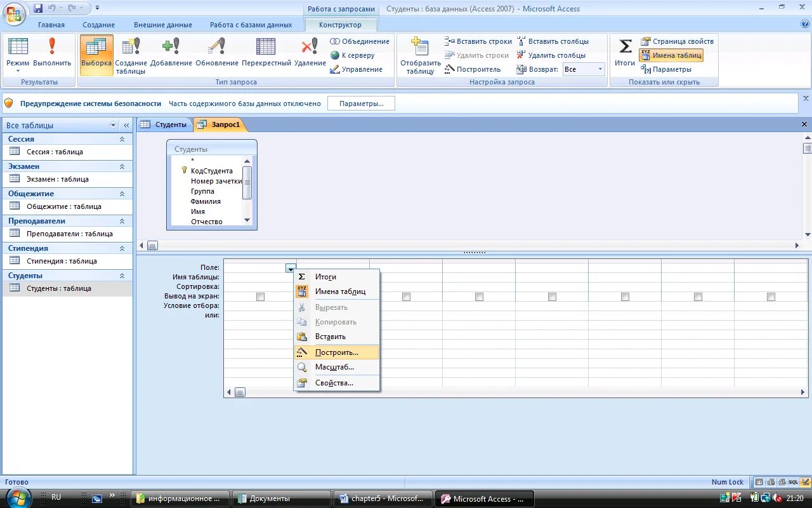This screenshot has height=508, width=812.
Task: Switch to Создание ribbon tab
Action: [x=98, y=25]
